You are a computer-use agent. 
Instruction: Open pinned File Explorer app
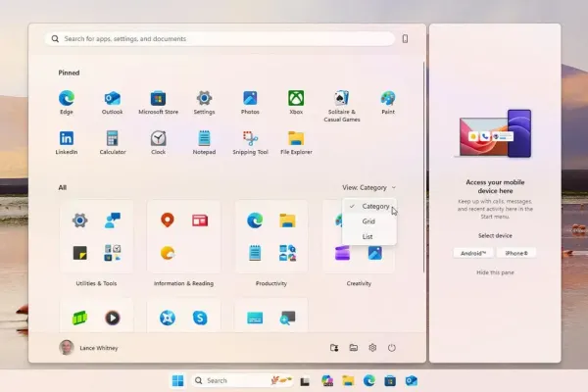pos(296,142)
